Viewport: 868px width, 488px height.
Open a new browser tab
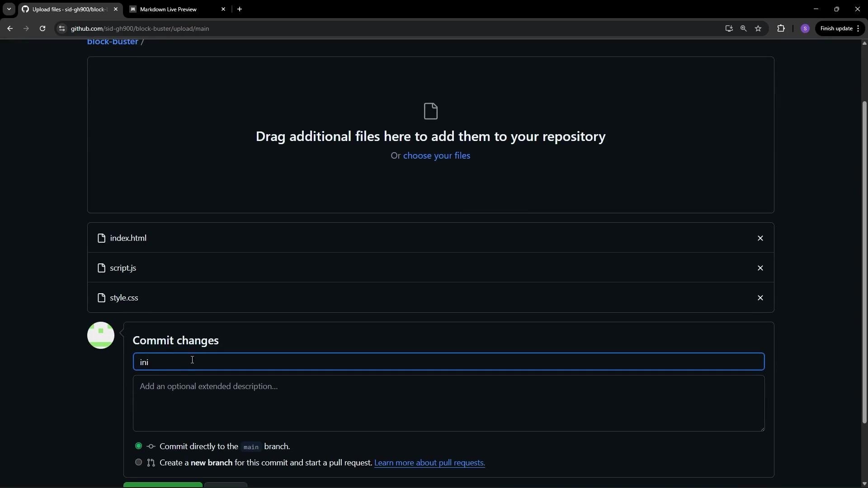pyautogui.click(x=240, y=9)
